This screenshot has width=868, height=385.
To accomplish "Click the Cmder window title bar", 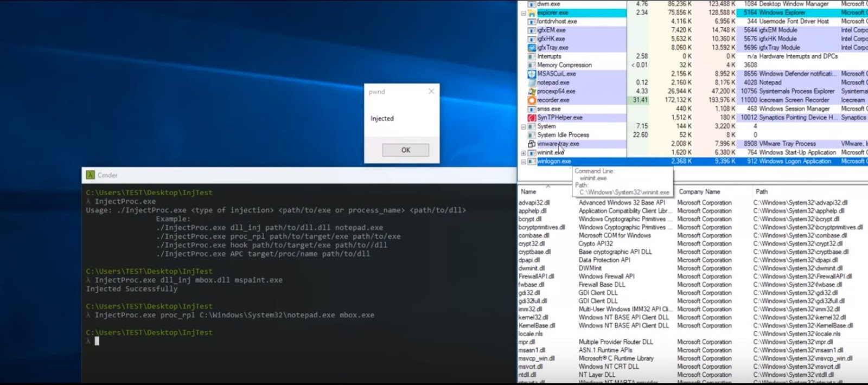I will click(299, 175).
